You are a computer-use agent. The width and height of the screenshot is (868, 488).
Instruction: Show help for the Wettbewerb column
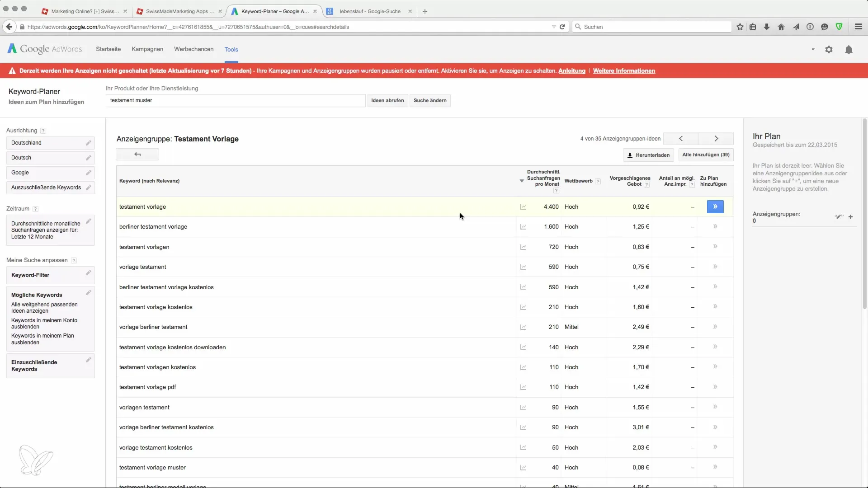[x=598, y=181]
